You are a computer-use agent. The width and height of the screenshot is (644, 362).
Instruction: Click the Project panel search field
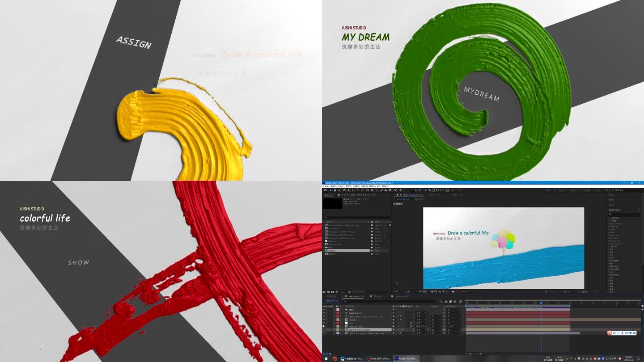click(357, 217)
